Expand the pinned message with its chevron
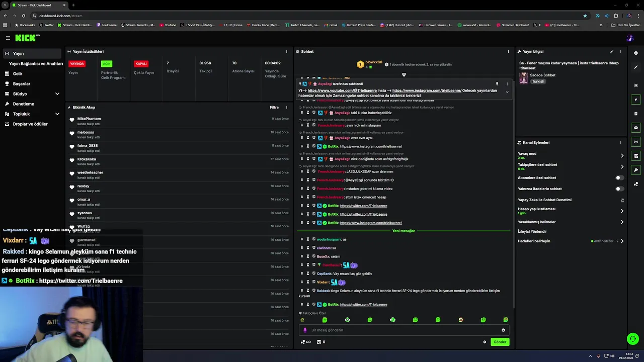The height and width of the screenshot is (362, 644). pyautogui.click(x=507, y=92)
